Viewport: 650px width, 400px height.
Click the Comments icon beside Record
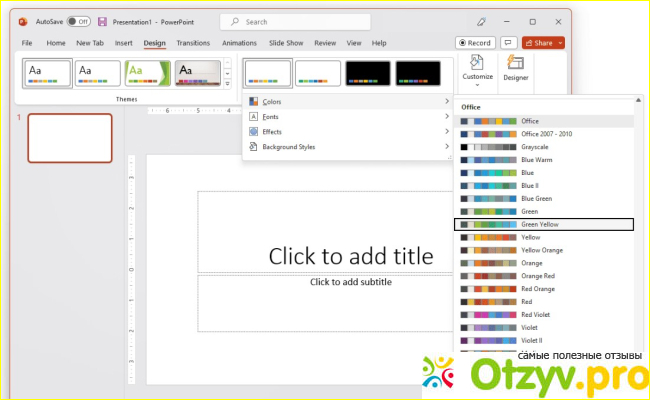pyautogui.click(x=509, y=43)
